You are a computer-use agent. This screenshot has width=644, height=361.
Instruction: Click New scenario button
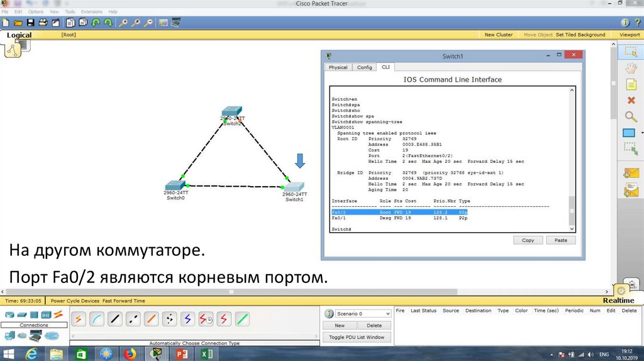[x=340, y=326]
